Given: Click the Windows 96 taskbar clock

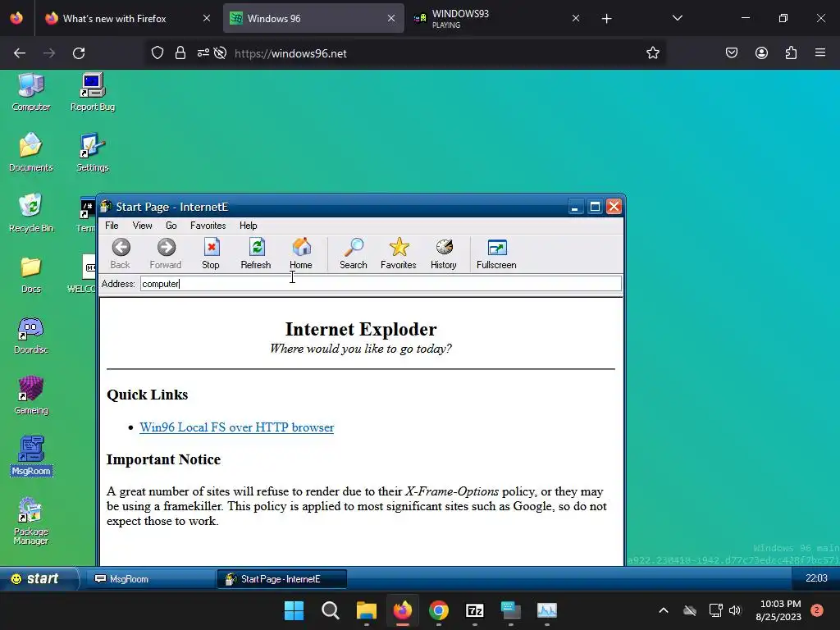Looking at the screenshot, I should click(816, 578).
